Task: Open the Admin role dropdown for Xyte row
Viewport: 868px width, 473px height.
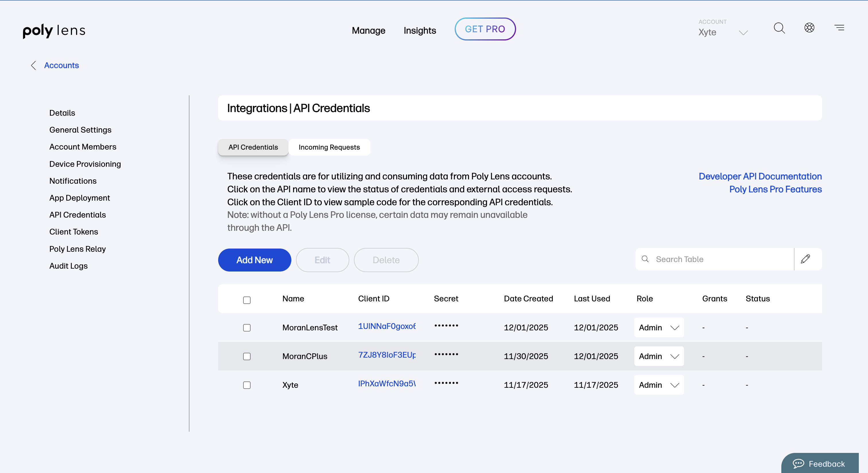Action: 659,385
